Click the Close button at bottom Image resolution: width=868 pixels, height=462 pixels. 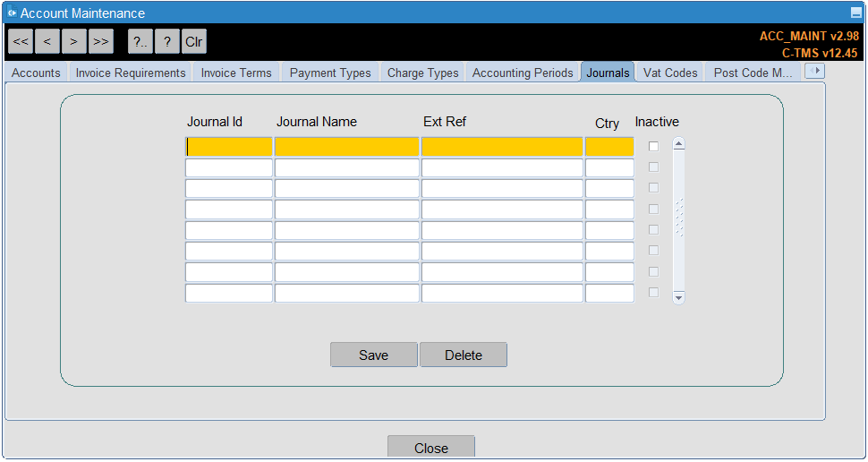431,448
